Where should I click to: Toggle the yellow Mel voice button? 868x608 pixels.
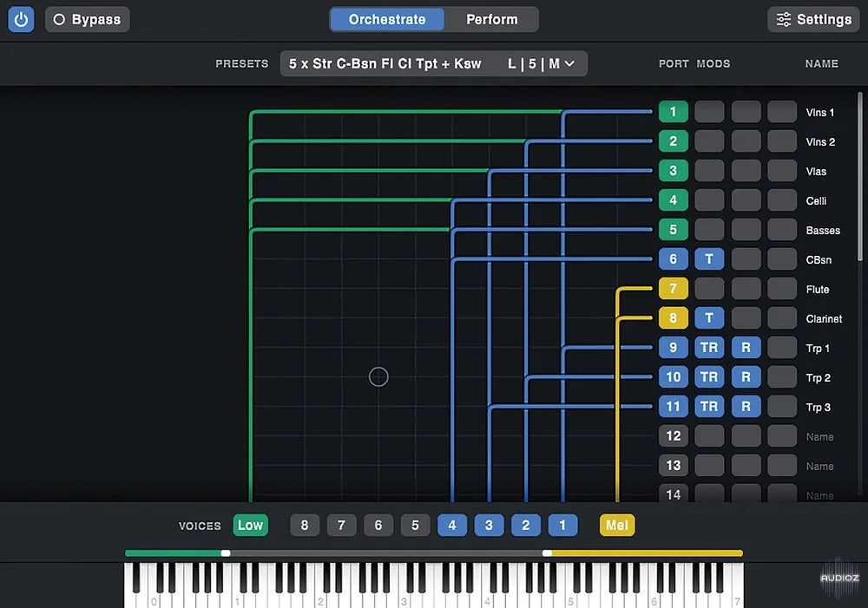[617, 525]
